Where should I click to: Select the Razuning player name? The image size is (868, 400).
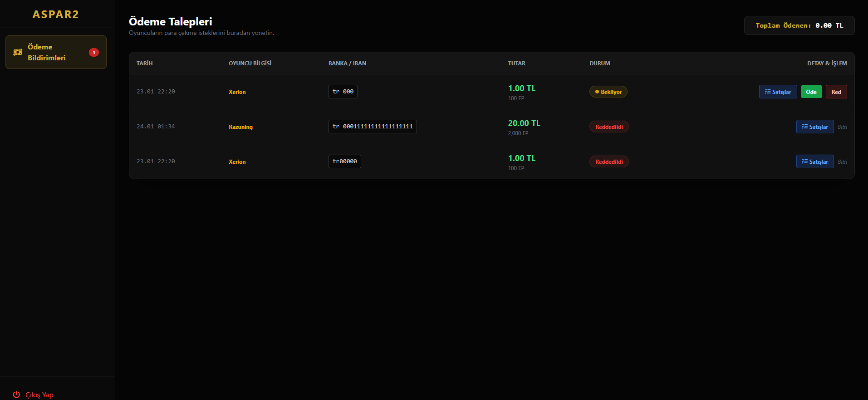point(240,127)
